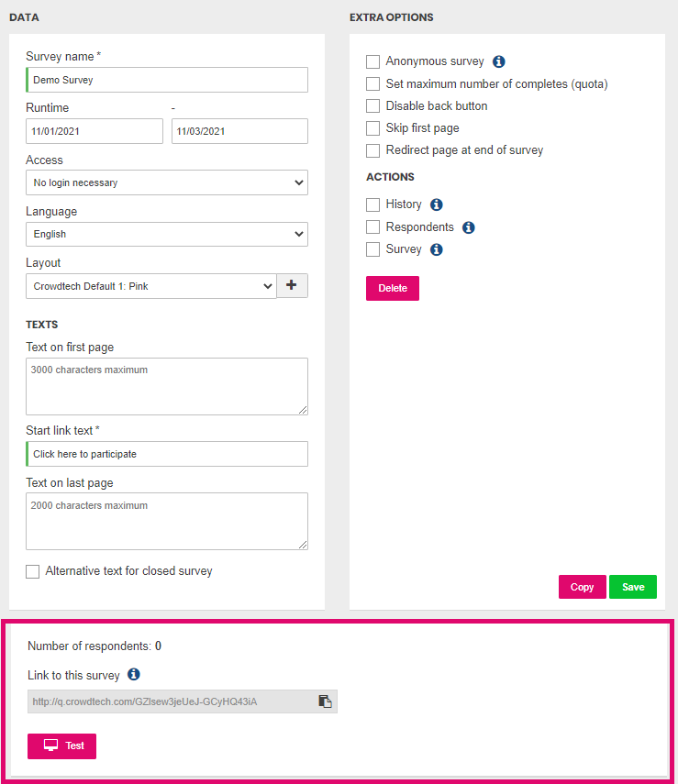Add new layout with plus icon
The width and height of the screenshot is (678, 784).
[x=292, y=285]
